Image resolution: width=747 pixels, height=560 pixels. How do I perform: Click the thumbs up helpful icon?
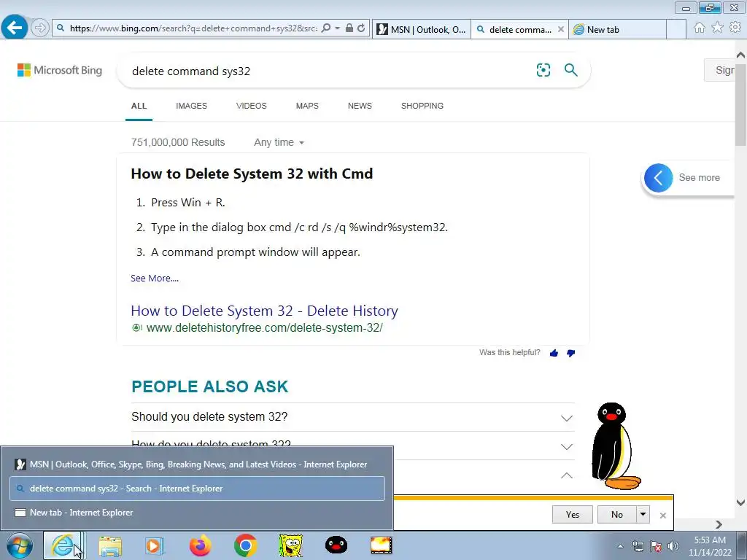(x=554, y=353)
